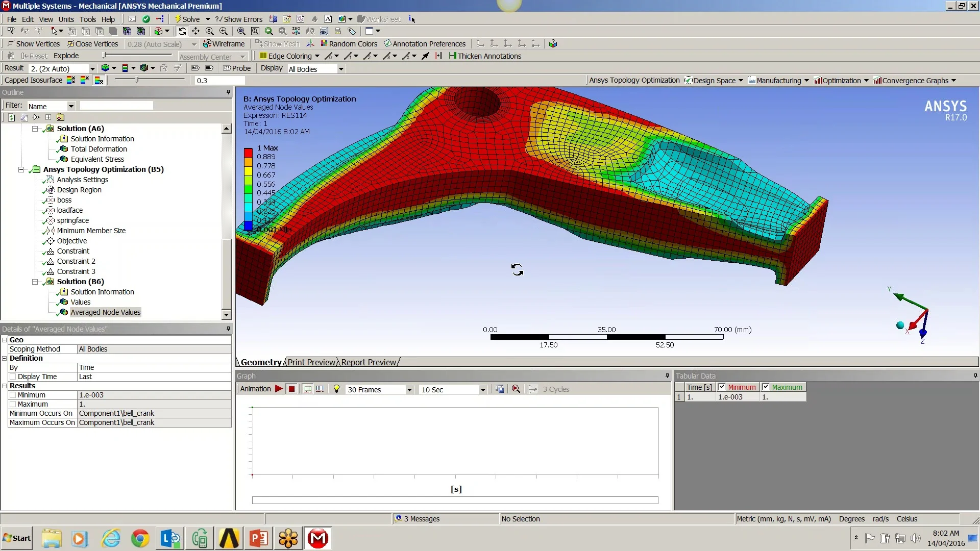980x551 pixels.
Task: Click the Probe tool
Action: pos(237,68)
